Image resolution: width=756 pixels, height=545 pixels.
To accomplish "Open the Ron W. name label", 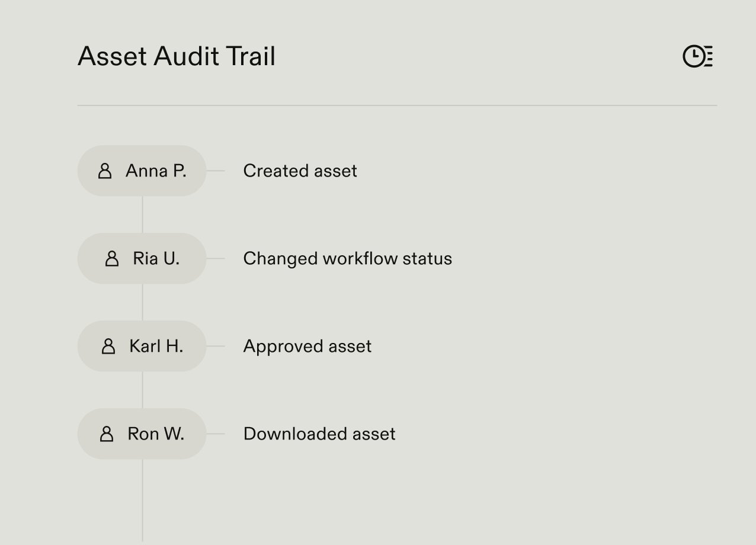I will click(156, 434).
